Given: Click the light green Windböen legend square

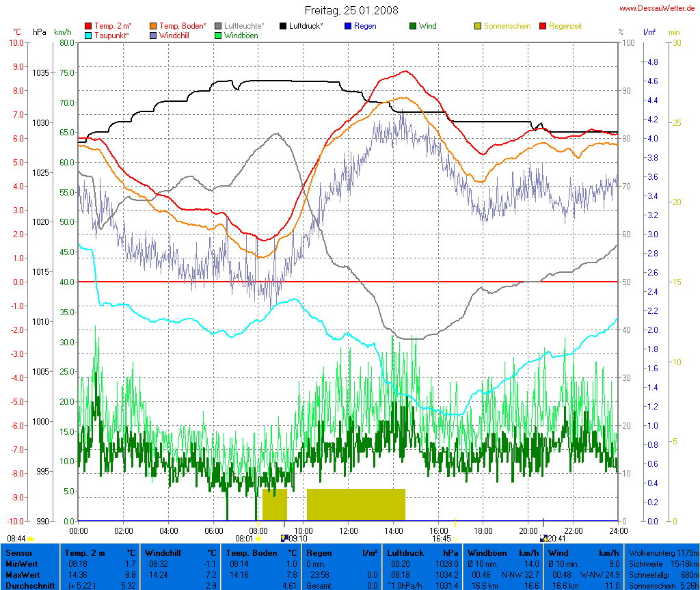Looking at the screenshot, I should point(218,35).
